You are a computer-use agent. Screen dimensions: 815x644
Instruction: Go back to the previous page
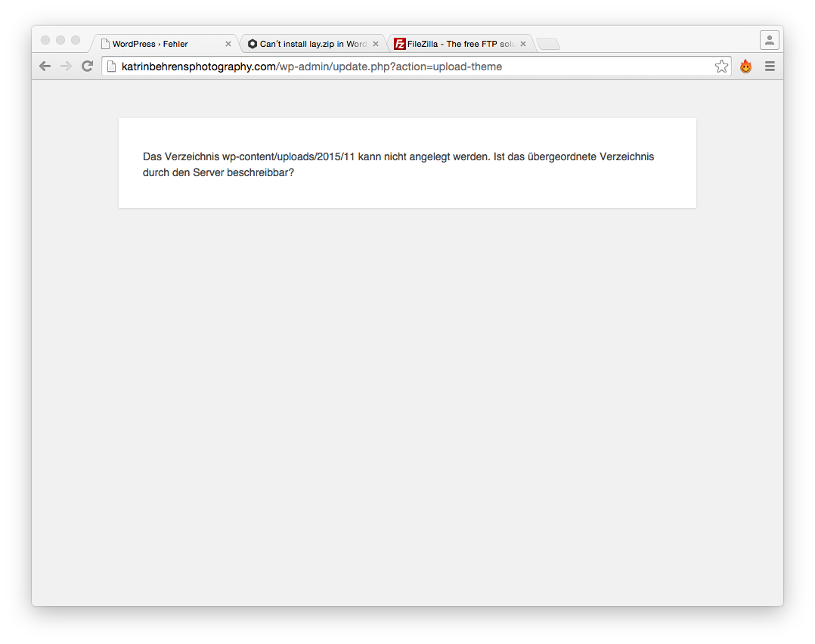point(45,67)
